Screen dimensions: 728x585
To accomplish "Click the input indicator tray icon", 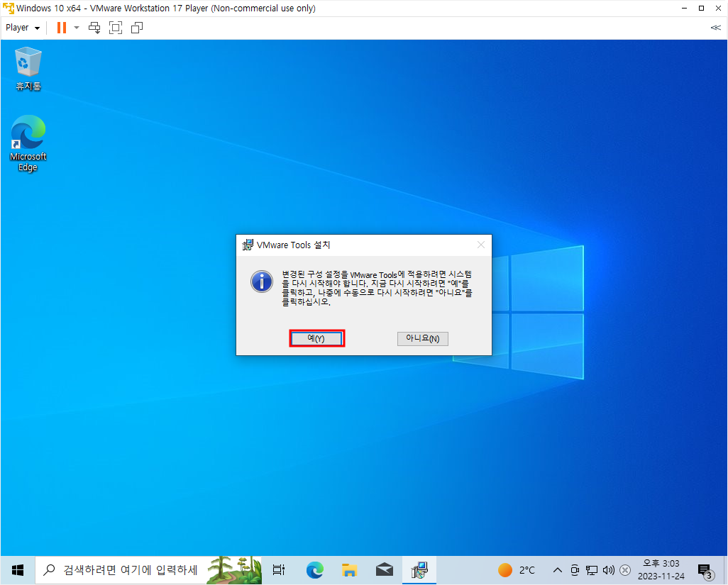I will pos(625,570).
